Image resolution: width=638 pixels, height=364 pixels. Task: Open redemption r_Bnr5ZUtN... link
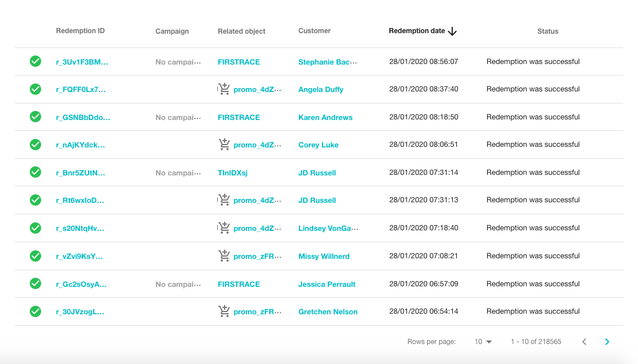[x=80, y=173]
